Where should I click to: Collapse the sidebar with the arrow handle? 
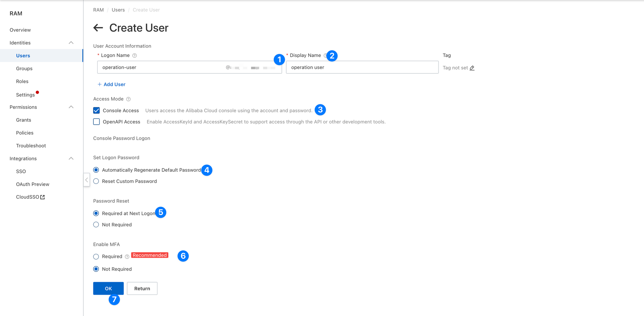pos(87,180)
